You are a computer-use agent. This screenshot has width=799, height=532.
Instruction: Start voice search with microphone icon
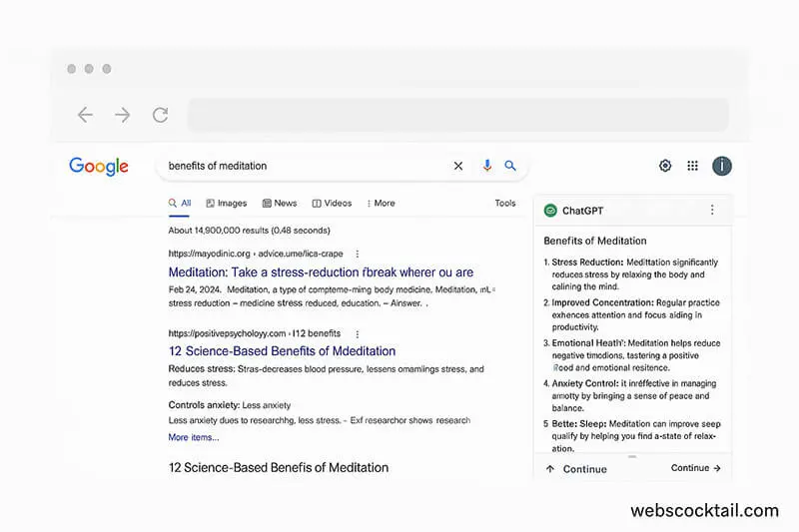(487, 166)
